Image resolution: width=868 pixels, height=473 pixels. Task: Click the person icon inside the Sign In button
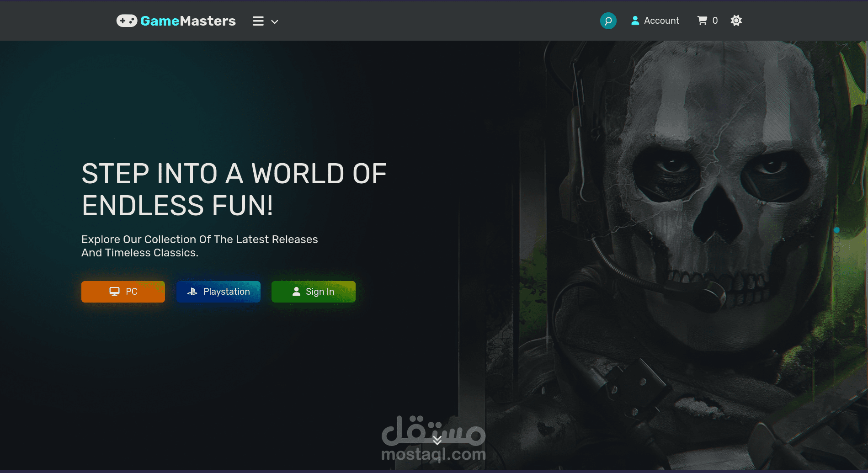coord(296,291)
